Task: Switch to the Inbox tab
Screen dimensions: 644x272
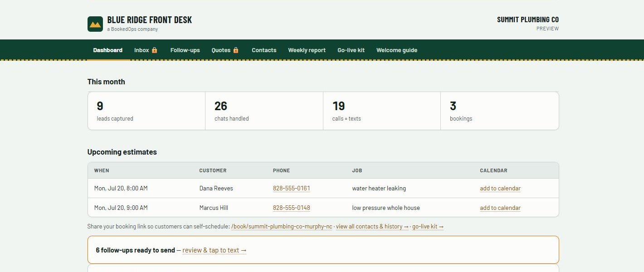Action: click(x=146, y=50)
